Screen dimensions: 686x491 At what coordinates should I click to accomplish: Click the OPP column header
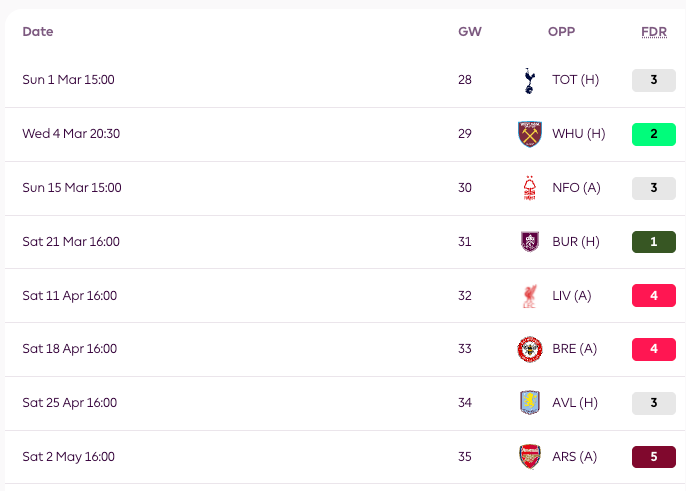coord(561,32)
